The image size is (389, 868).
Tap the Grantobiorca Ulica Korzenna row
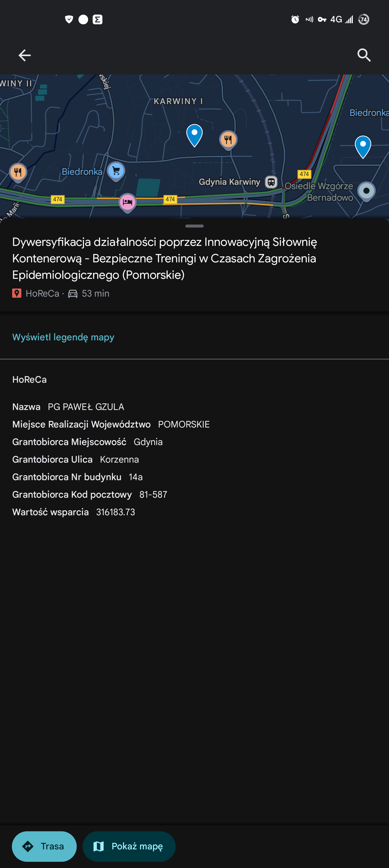click(x=76, y=459)
